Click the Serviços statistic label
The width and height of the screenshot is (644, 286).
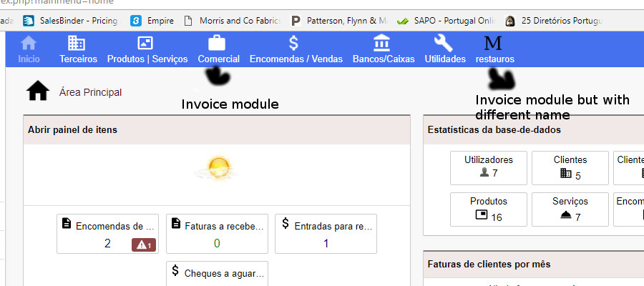click(x=570, y=202)
